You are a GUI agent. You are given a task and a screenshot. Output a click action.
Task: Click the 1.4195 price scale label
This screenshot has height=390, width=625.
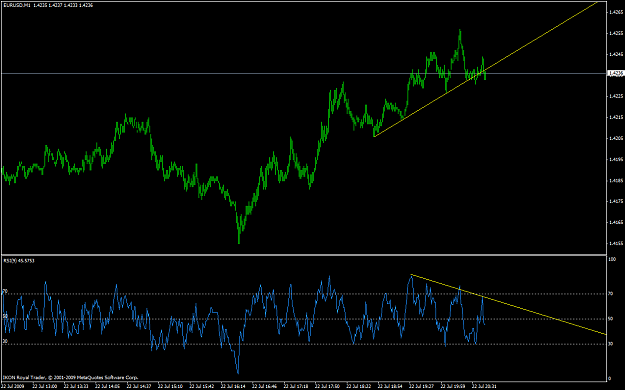tap(616, 159)
